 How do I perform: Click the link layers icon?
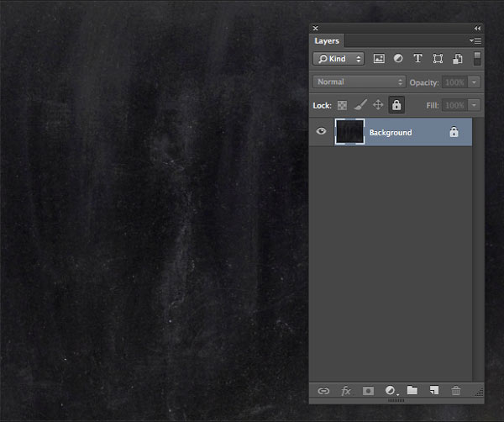coord(323,391)
